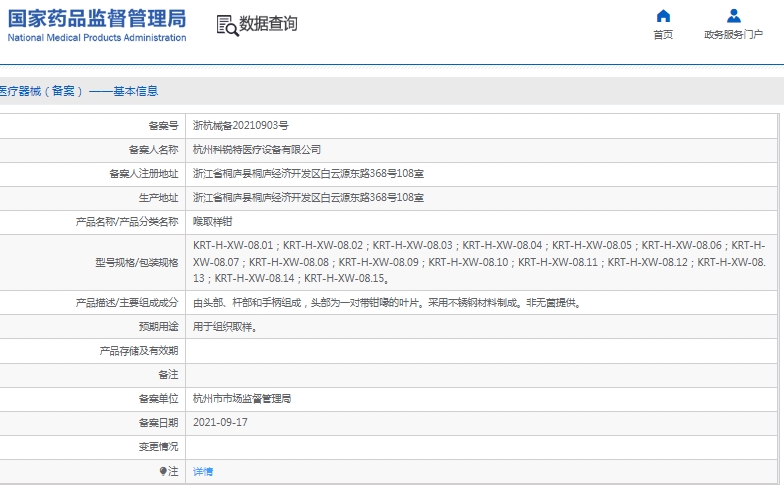Select the date 2021-09-17
Viewport: 784px width, 485px height.
click(x=220, y=422)
